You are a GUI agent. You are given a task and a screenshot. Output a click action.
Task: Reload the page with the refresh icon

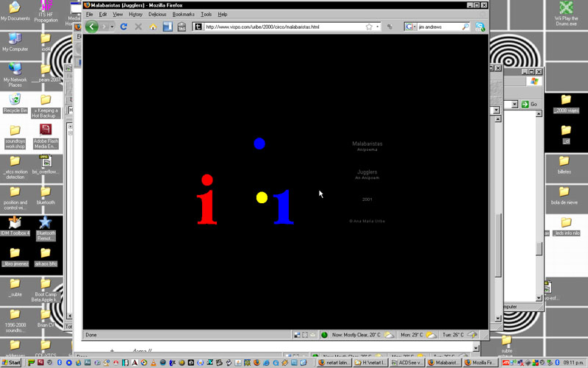coord(123,26)
